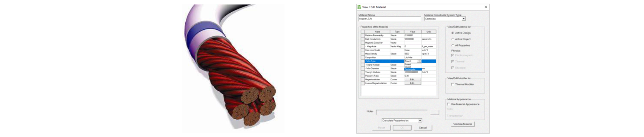Click Edit button for Inverse Magnetostriction

412,83
